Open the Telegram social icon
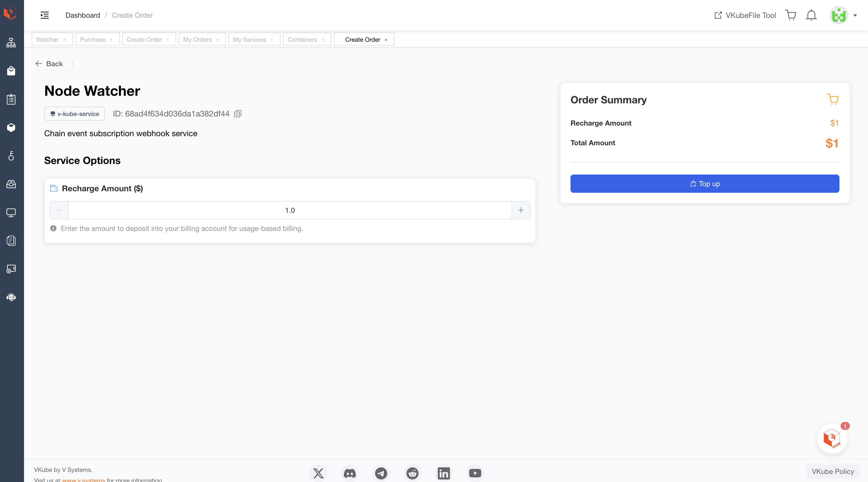The image size is (868, 482). point(381,473)
